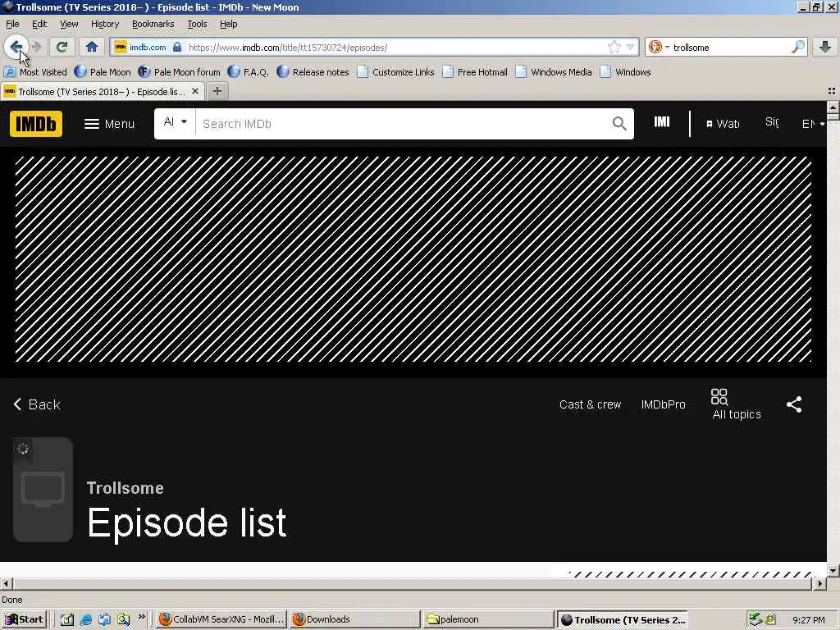Open the Tools menu
Image resolution: width=840 pixels, height=630 pixels.
[x=197, y=24]
